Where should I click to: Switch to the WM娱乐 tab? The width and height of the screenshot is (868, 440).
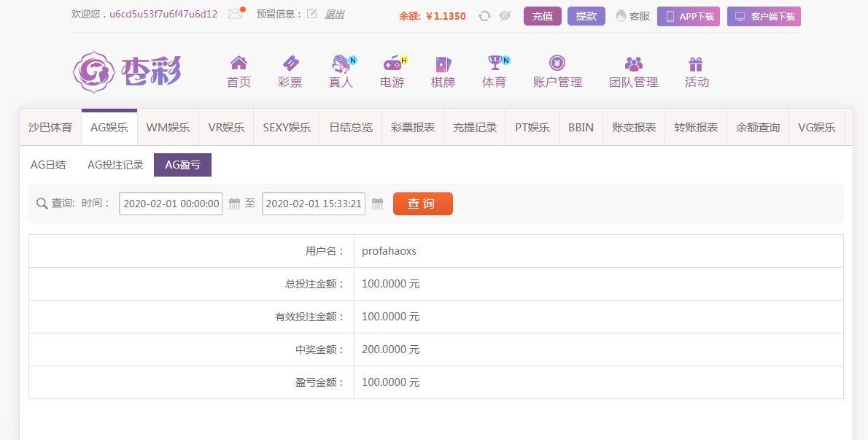[168, 127]
